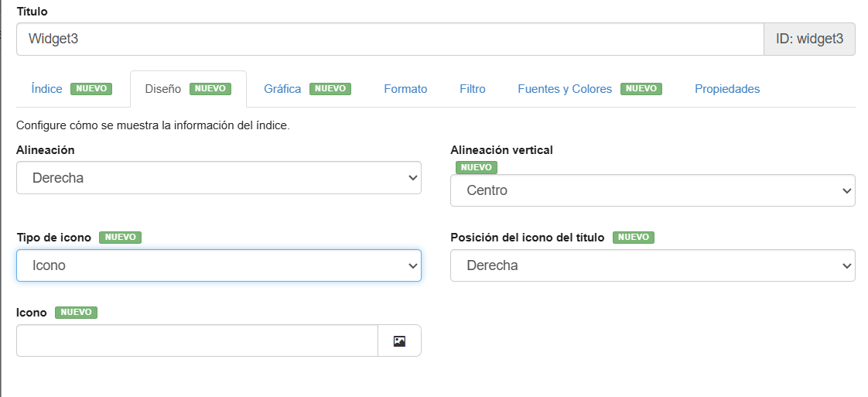This screenshot has height=397, width=868.
Task: Click the NUEVO badge on Fuentes y Colores
Action: [641, 89]
